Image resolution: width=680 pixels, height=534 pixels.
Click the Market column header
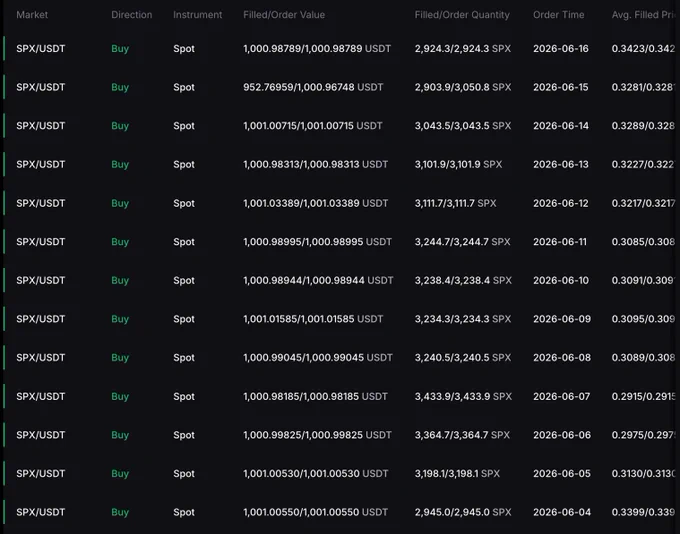(x=32, y=15)
